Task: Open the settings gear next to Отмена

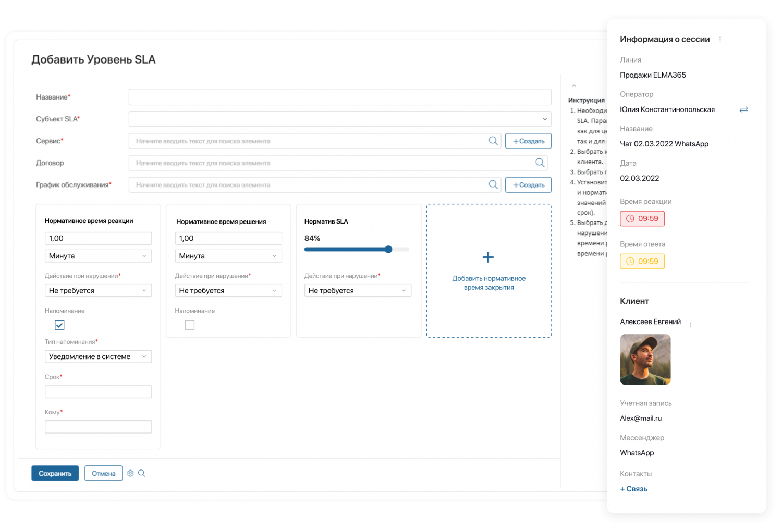Action: [x=130, y=473]
